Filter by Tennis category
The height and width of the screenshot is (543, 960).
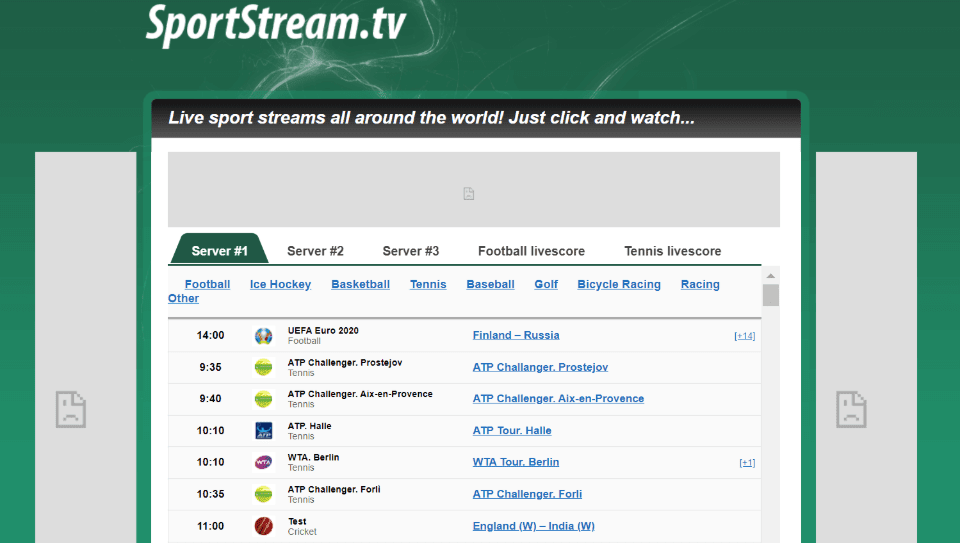tap(428, 284)
